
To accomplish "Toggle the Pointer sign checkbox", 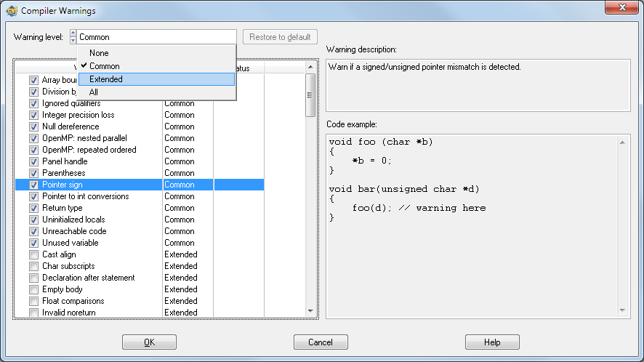I will tap(34, 185).
